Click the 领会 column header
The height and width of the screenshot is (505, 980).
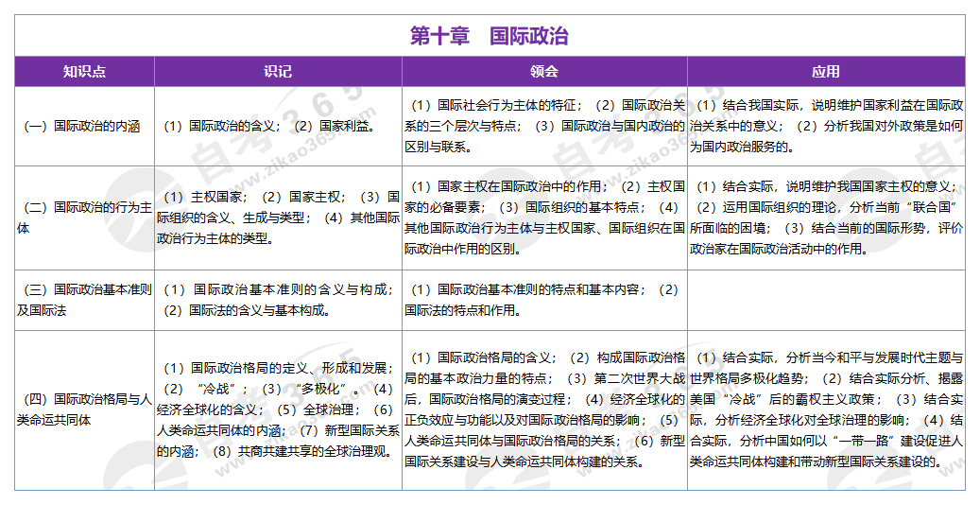point(544,72)
